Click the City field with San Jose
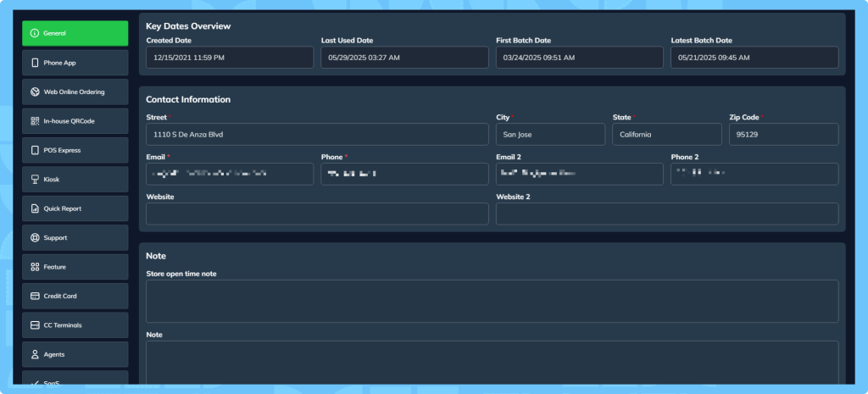 click(550, 135)
